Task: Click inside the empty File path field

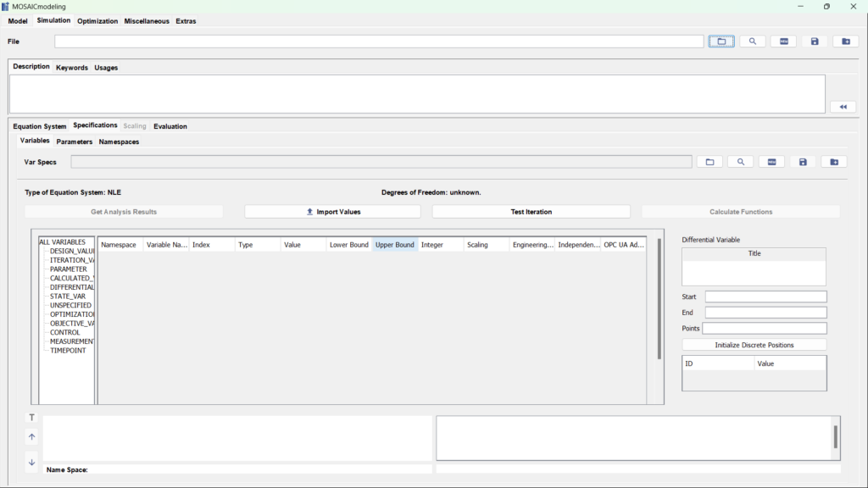Action: coord(373,41)
